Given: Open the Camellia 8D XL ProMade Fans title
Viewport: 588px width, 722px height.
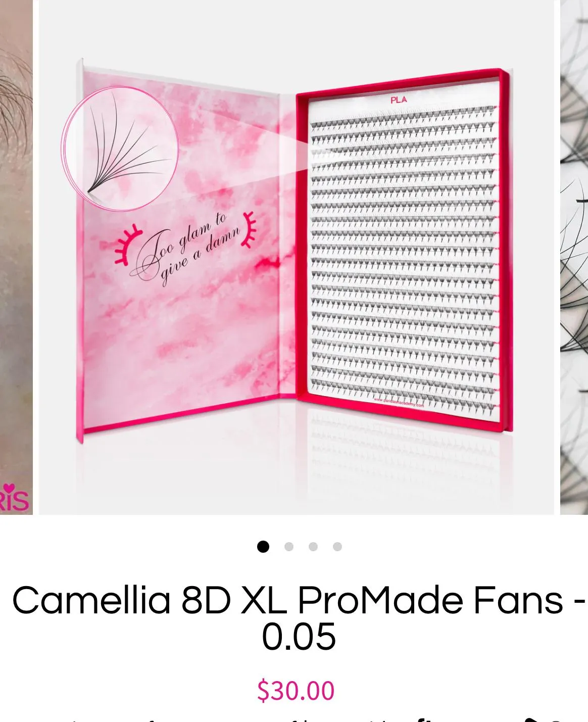Looking at the screenshot, I should [298, 618].
